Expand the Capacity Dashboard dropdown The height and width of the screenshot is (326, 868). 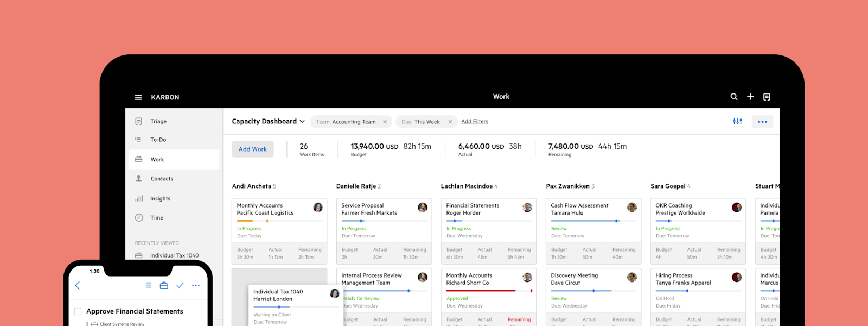tap(268, 121)
